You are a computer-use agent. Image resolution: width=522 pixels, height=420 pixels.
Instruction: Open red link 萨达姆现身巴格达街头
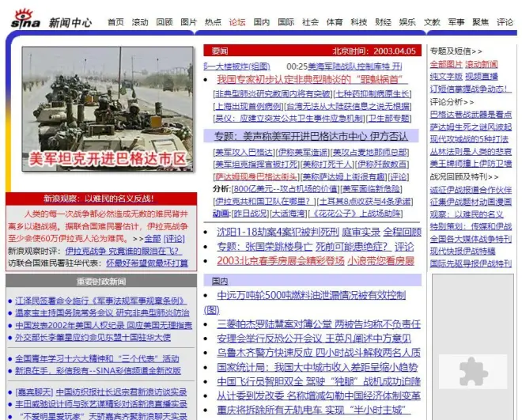tap(256, 176)
